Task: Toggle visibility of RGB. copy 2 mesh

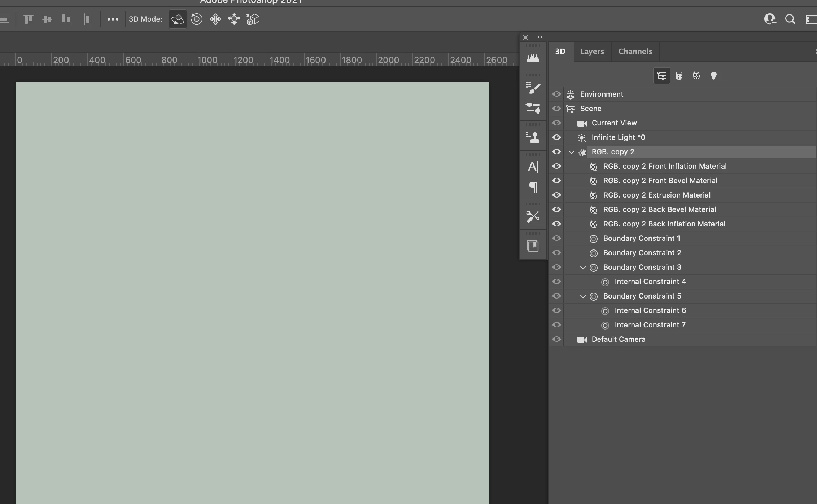Action: [x=556, y=152]
